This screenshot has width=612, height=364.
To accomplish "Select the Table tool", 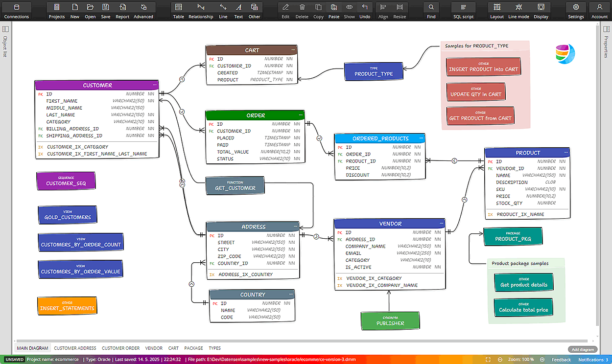I will (x=179, y=10).
